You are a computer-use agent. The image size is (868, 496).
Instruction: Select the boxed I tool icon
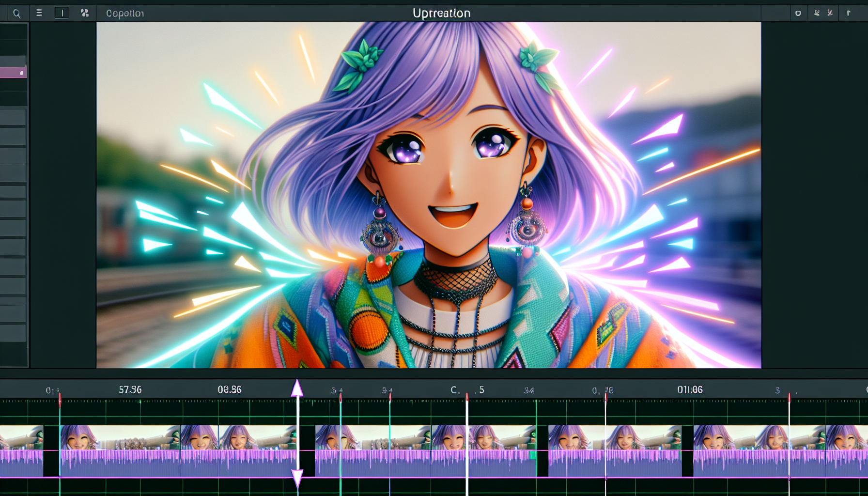62,13
